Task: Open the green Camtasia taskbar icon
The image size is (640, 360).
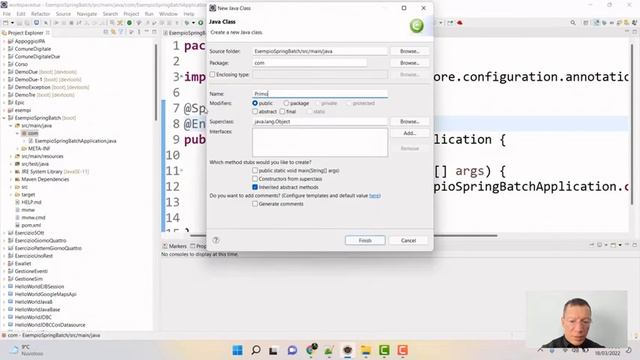Action: point(384,350)
